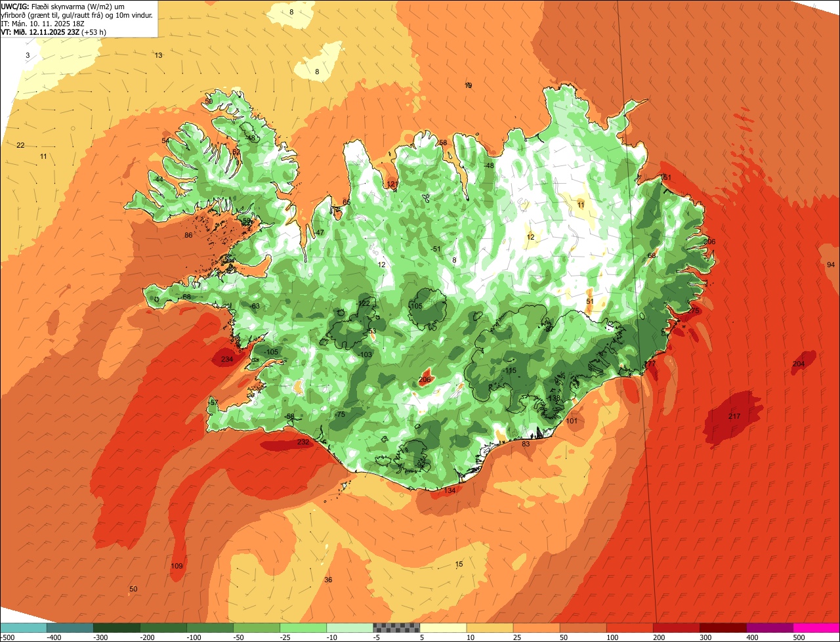This screenshot has height=642, width=840.
Task: Click the value 275 on the east coast
Action: click(694, 310)
